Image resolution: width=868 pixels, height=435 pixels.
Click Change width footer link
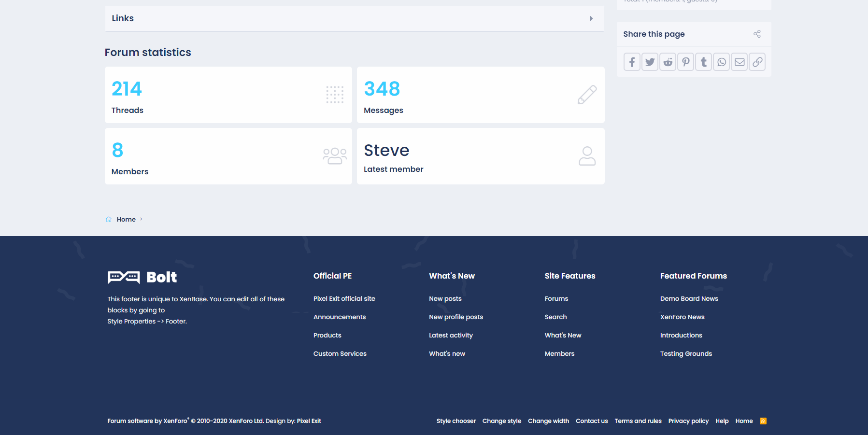coord(548,421)
